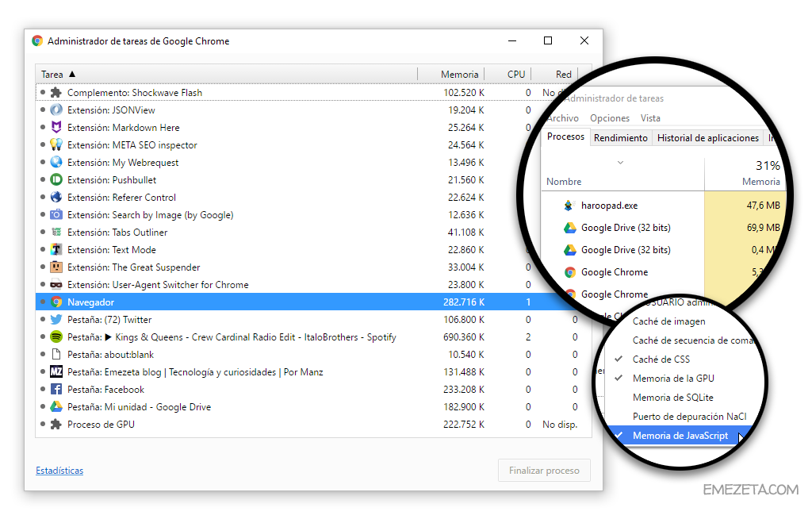Screen dimensions: 812x523
Task: Click the 690.360 K memory value
Action: (x=463, y=337)
